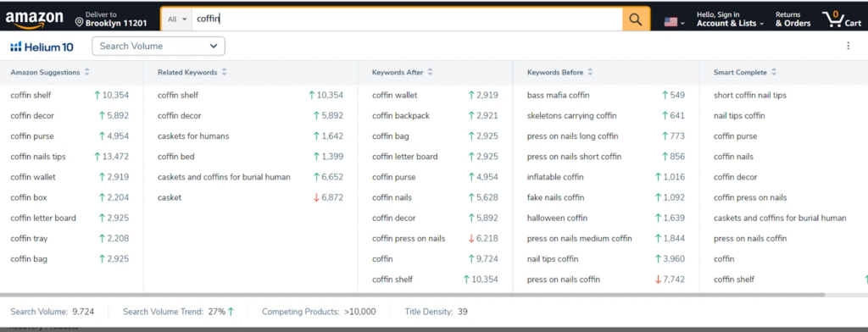Viewport: 868px width, 332px height.
Task: Open Returns & Orders
Action: pos(793,19)
